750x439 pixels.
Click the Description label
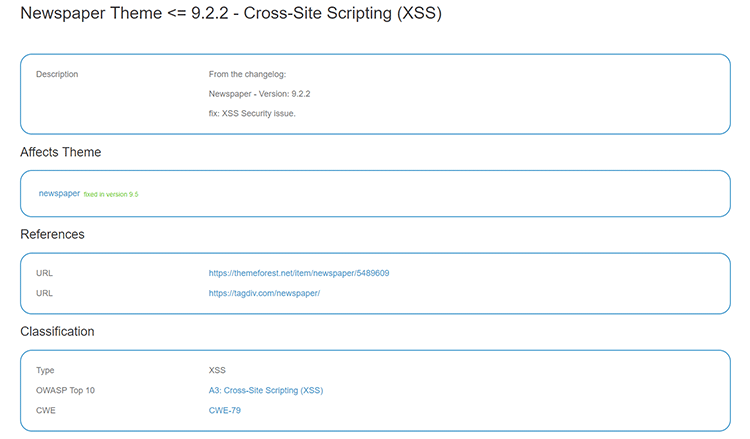point(57,74)
